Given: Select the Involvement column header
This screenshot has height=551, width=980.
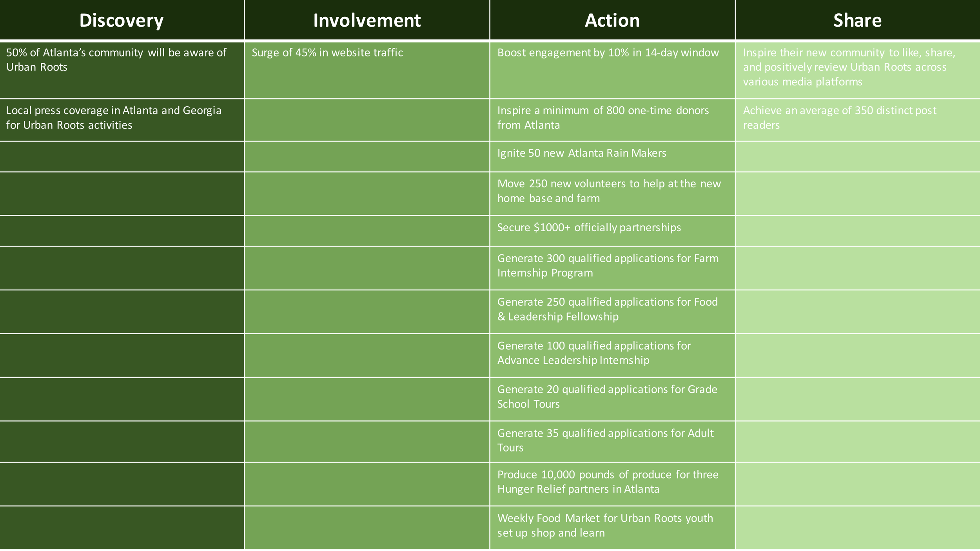Looking at the screenshot, I should 367,20.
